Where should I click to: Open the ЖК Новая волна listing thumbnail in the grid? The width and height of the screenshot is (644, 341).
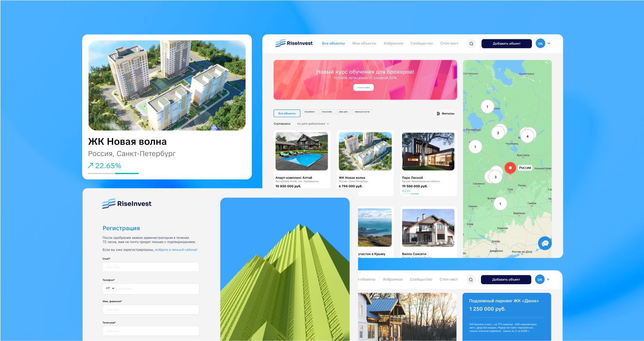point(365,151)
